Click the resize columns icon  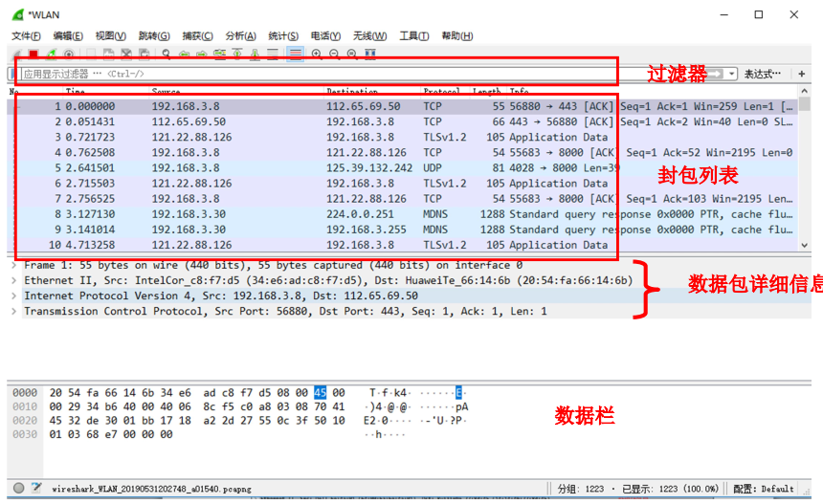coord(370,55)
